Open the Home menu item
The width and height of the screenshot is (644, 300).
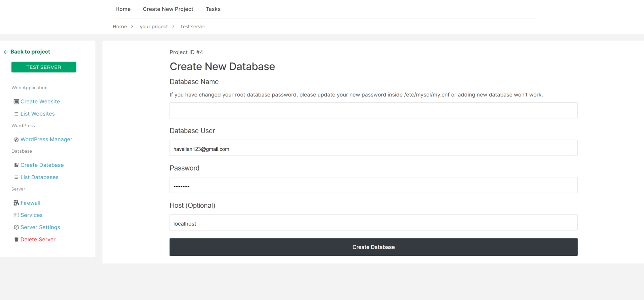point(123,9)
